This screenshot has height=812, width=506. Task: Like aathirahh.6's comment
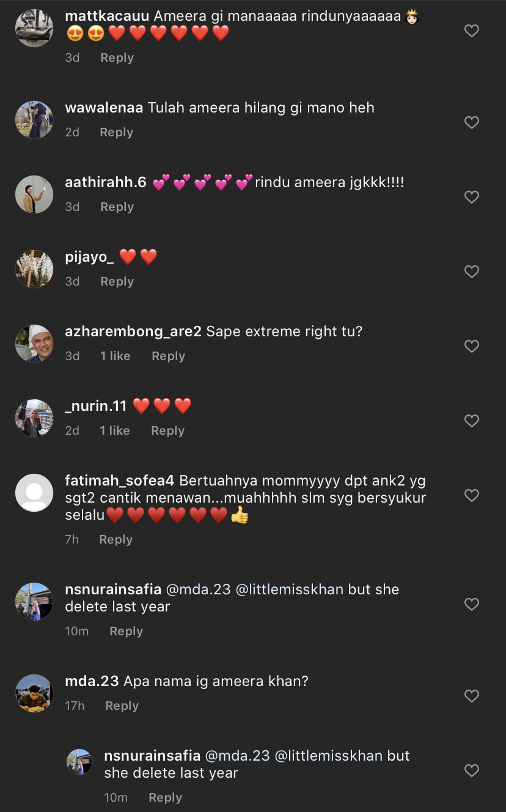pos(471,197)
